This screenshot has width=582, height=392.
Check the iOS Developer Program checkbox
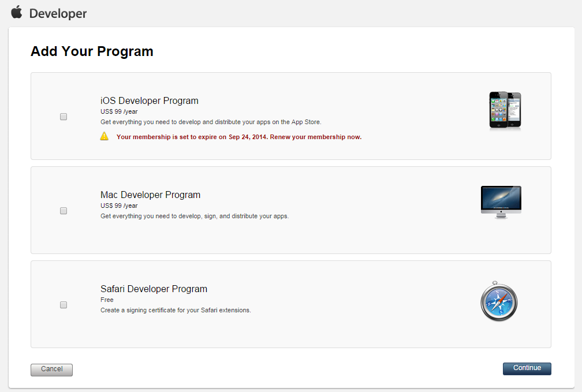pyautogui.click(x=64, y=117)
